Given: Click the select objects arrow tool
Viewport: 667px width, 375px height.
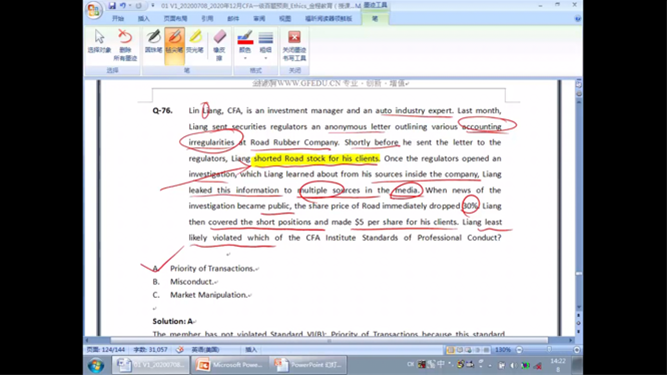Looking at the screenshot, I should coord(99,42).
